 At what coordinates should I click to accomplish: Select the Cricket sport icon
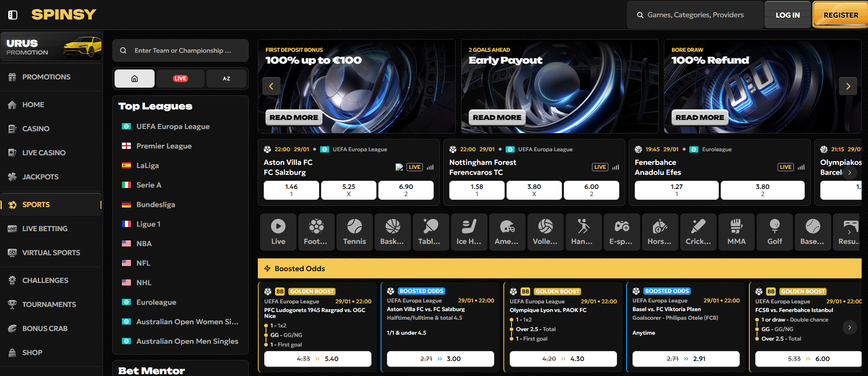click(x=698, y=232)
